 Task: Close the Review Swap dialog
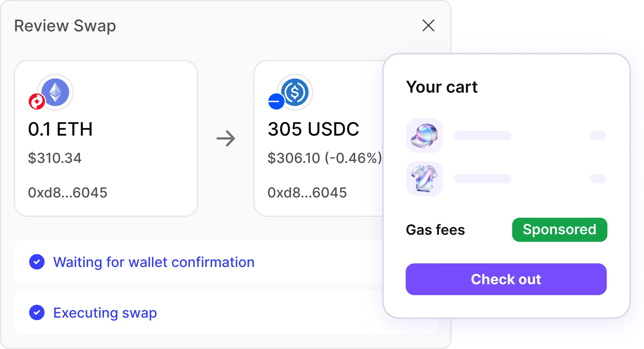pyautogui.click(x=428, y=25)
